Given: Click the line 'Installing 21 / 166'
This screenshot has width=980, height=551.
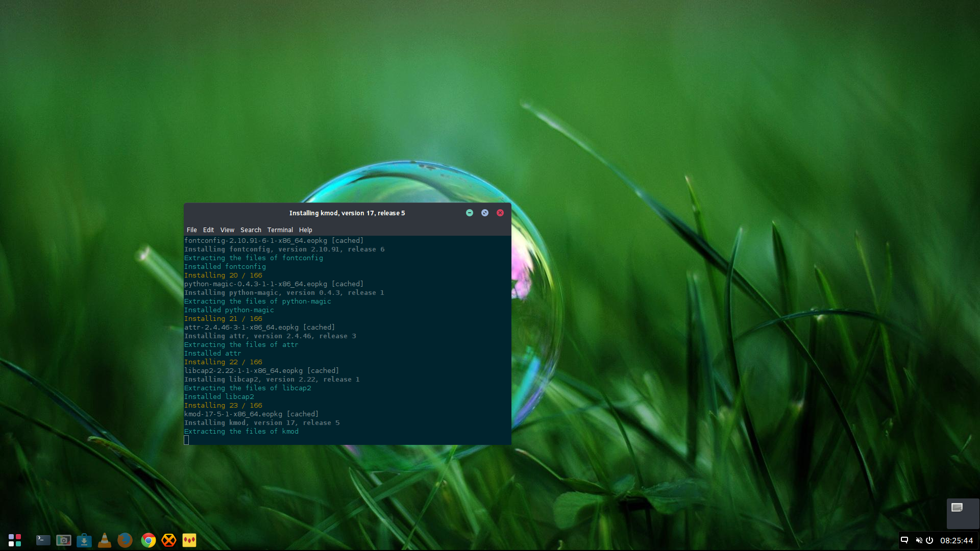Looking at the screenshot, I should [223, 319].
